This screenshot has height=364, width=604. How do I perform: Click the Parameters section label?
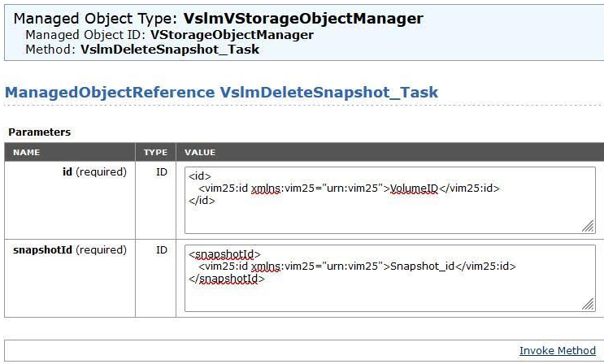[39, 132]
